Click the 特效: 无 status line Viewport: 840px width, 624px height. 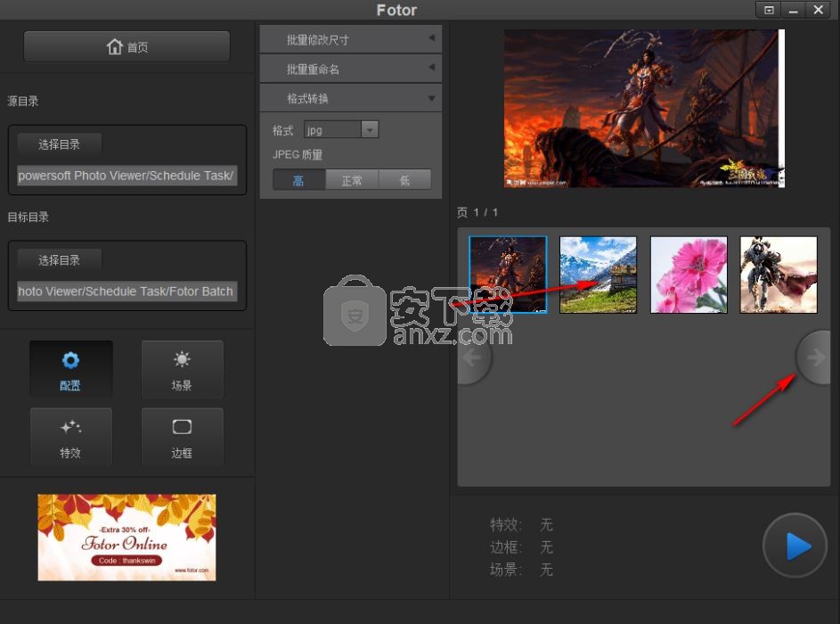click(521, 524)
